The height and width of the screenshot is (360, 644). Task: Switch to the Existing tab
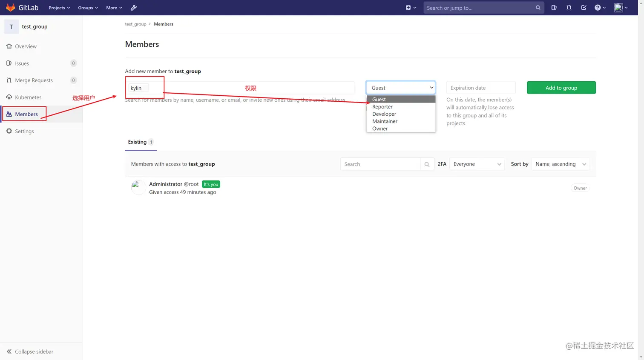(141, 142)
